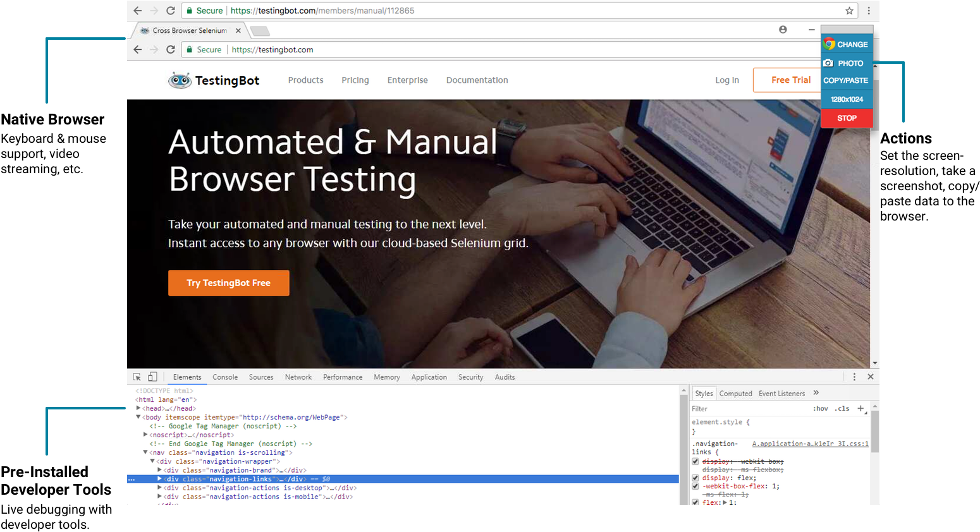
Task: Click the Try TestingBot Free button
Action: (228, 282)
